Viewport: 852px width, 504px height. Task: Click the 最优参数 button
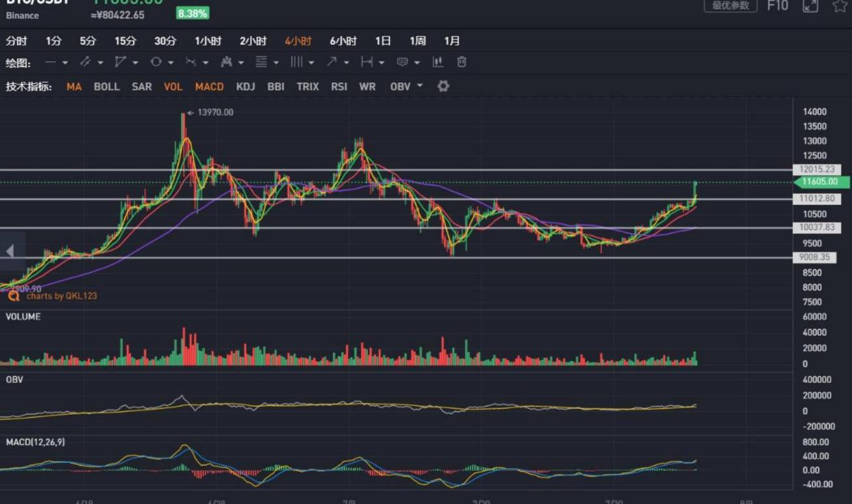(x=730, y=6)
